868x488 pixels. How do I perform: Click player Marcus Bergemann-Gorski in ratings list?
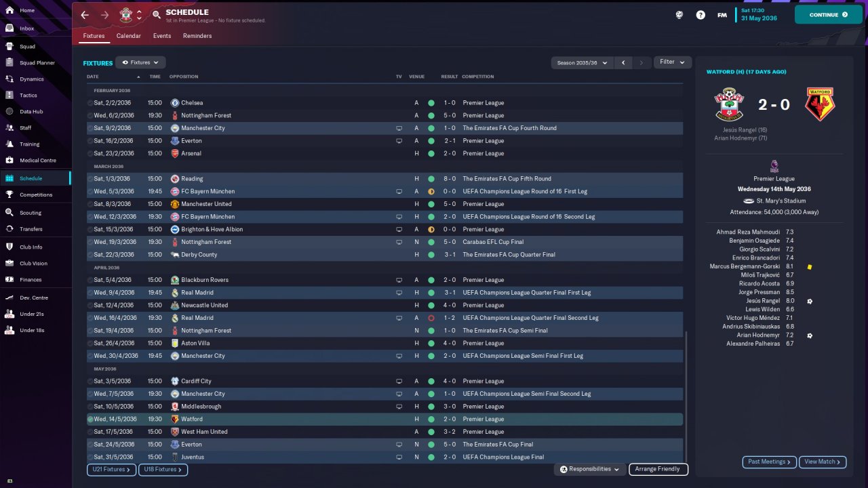pyautogui.click(x=745, y=266)
